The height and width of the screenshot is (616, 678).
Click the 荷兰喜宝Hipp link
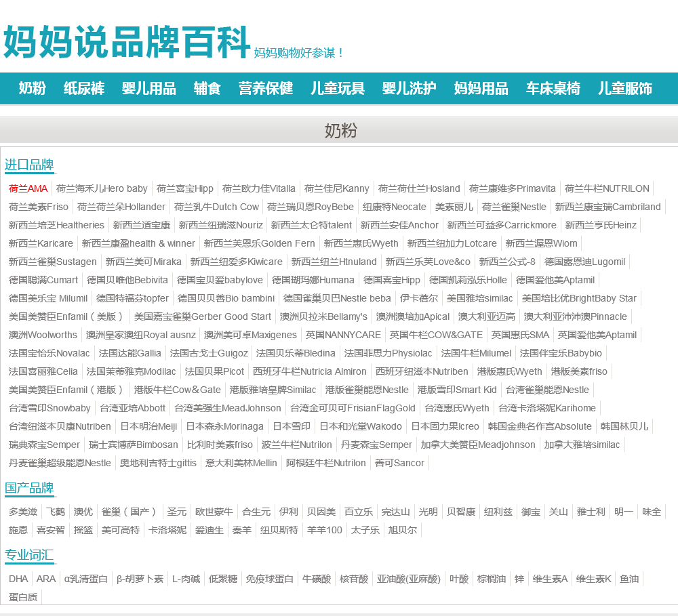point(185,188)
